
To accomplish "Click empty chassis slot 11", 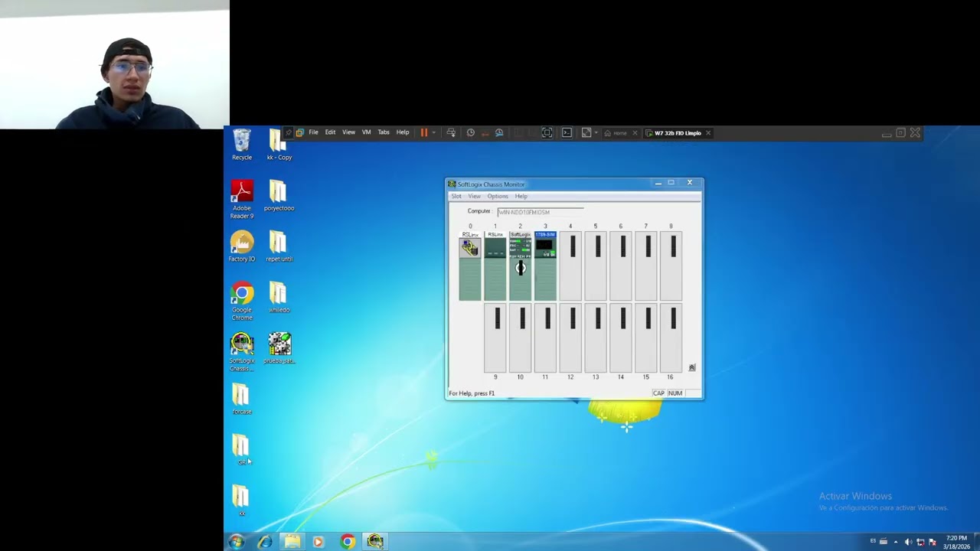I will click(545, 337).
